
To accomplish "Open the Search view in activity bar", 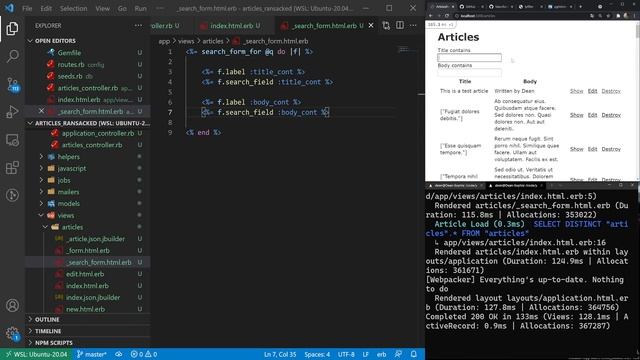I will point(12,56).
